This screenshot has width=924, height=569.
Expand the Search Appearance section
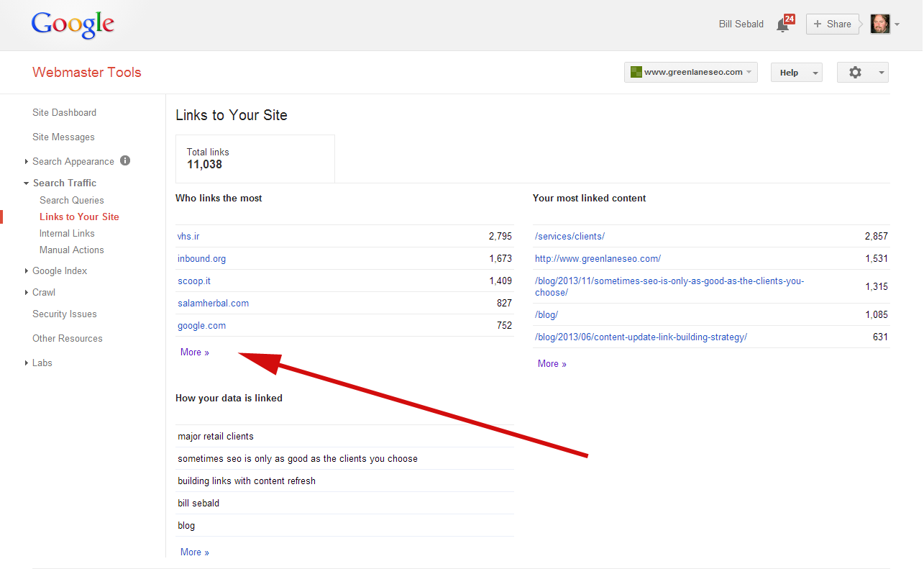pos(27,162)
